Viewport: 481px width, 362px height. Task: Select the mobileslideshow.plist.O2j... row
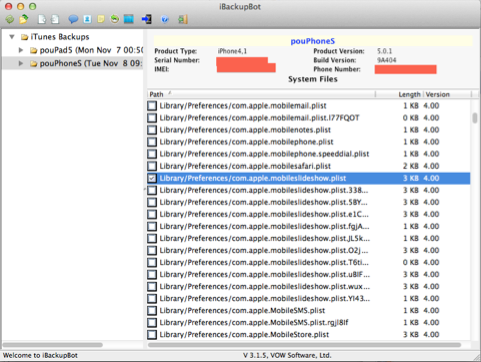click(x=309, y=250)
